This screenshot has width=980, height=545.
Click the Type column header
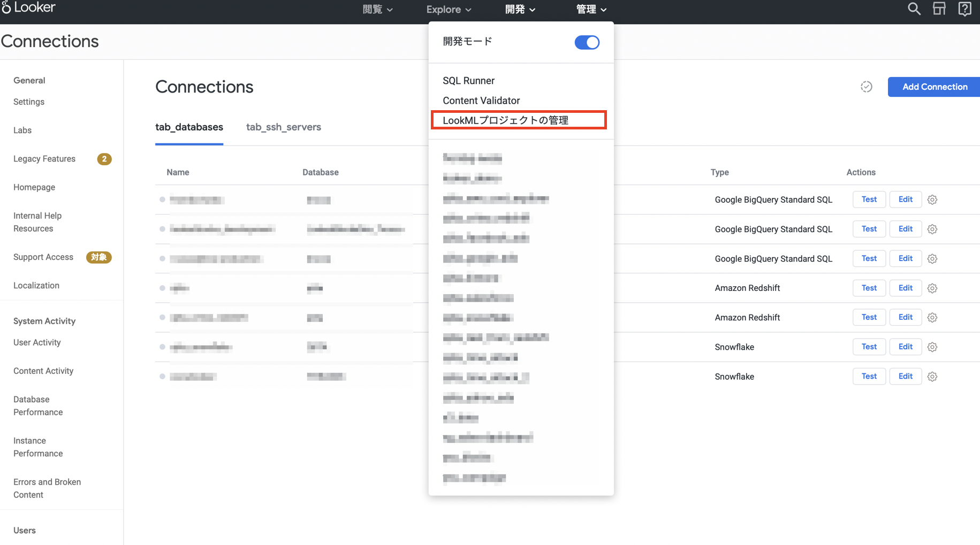[x=719, y=172]
